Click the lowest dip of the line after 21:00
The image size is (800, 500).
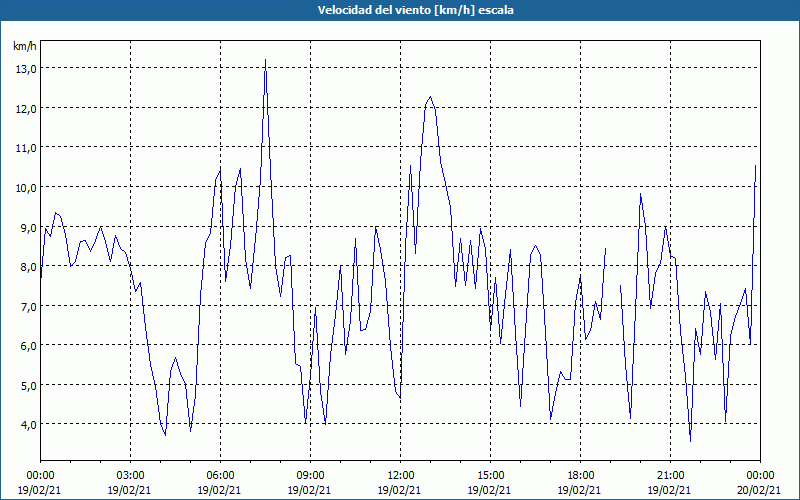click(x=690, y=441)
